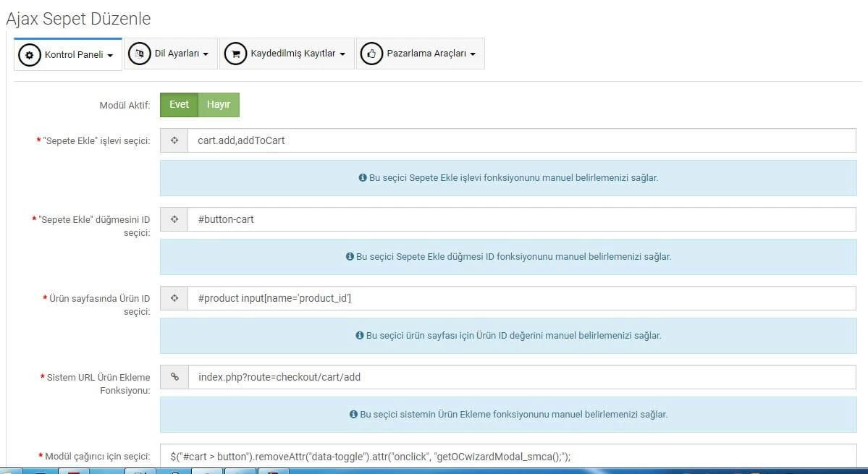Click the shopping cart icon on Kaydedilmiş Kayıtlar
The image size is (868, 474).
[235, 53]
